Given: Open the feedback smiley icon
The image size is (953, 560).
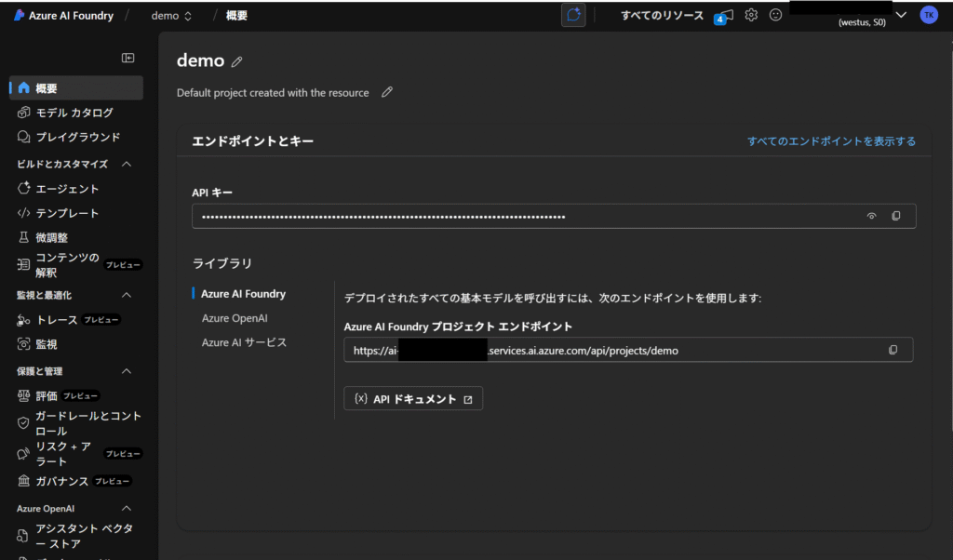Looking at the screenshot, I should [x=775, y=15].
